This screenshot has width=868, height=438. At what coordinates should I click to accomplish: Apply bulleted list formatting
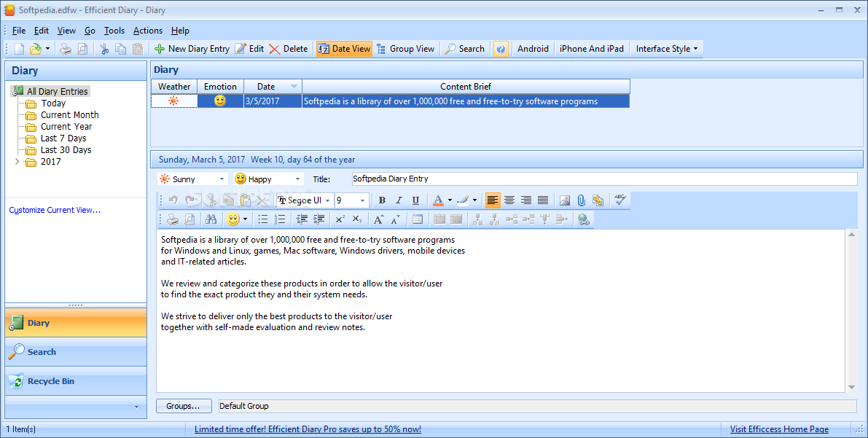[x=263, y=219]
